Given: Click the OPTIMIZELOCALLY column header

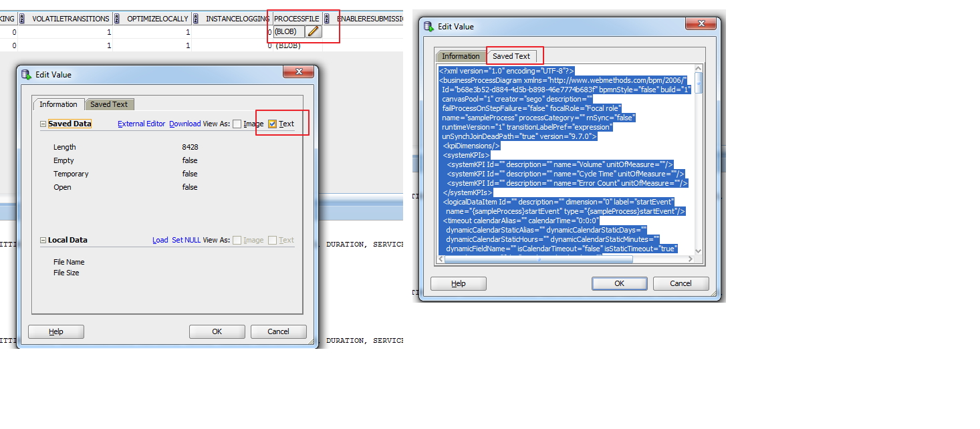Looking at the screenshot, I should (x=158, y=19).
